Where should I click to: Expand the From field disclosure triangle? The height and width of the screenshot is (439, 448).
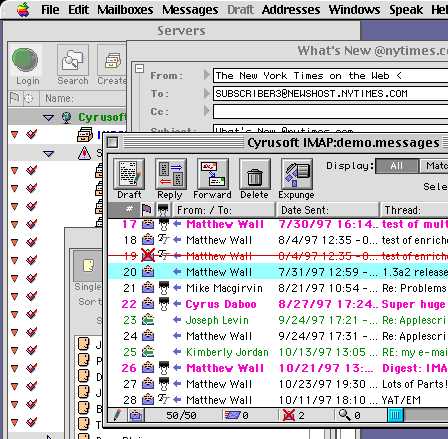(207, 75)
